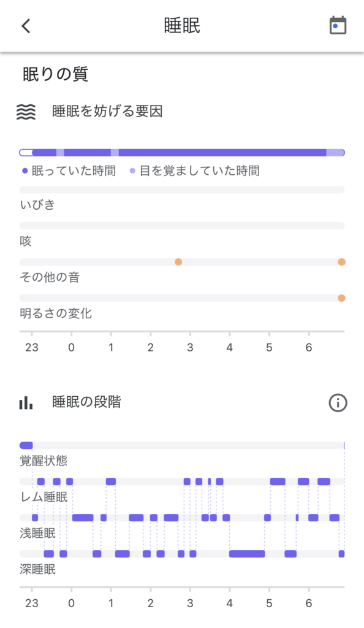Tap the back arrow to exit sleep view
This screenshot has height=628, width=364.
point(24,26)
